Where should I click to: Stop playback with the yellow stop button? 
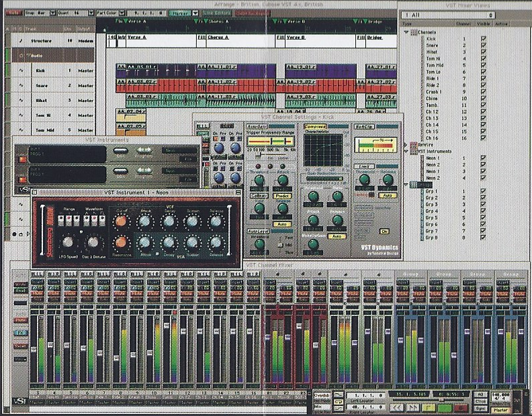pyautogui.click(x=429, y=407)
